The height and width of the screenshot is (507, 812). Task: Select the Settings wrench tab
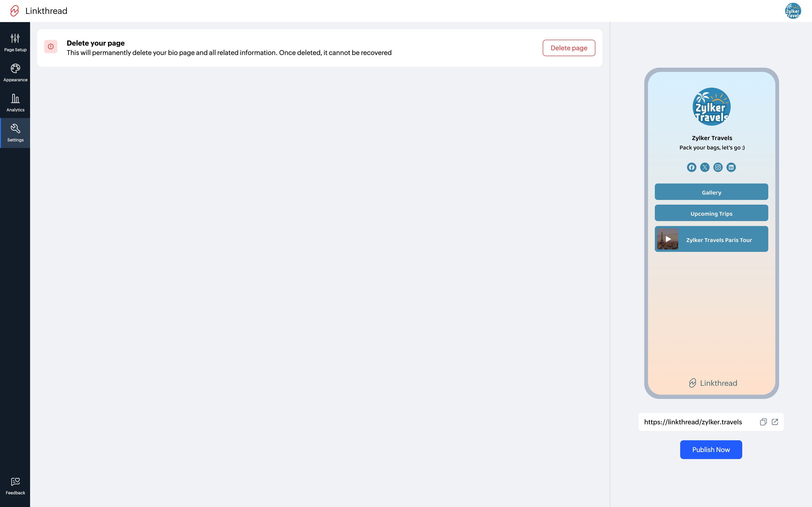tap(15, 133)
